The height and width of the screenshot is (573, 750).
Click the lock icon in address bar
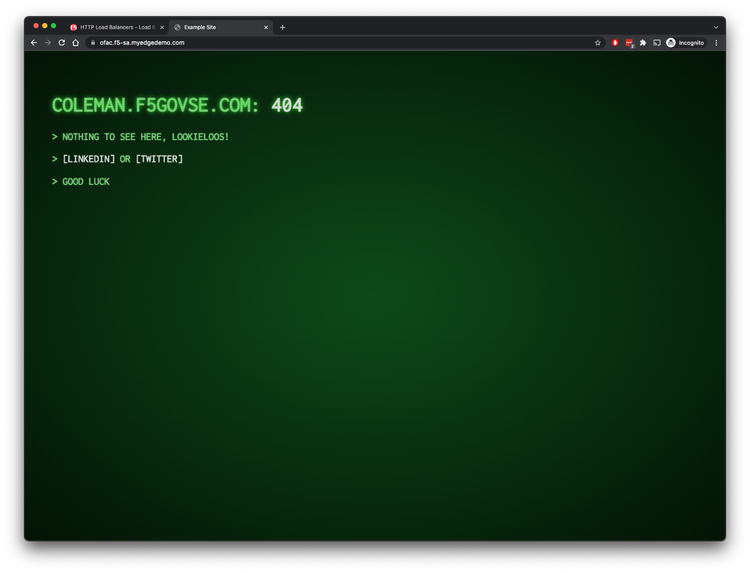[93, 43]
